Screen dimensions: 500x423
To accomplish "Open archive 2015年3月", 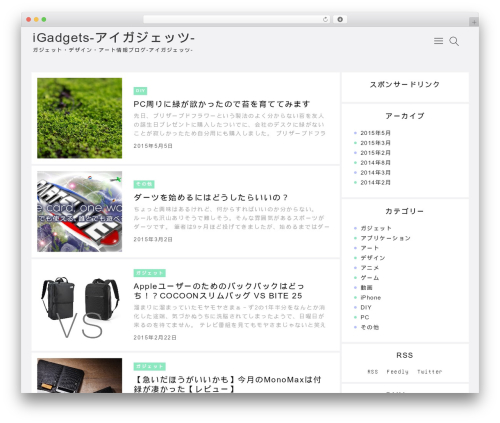I will click(375, 143).
